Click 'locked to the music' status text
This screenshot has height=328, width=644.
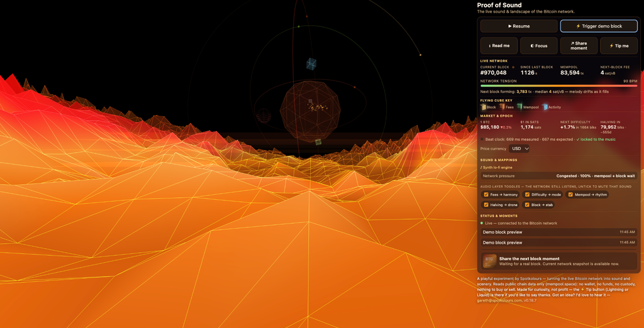click(x=596, y=139)
